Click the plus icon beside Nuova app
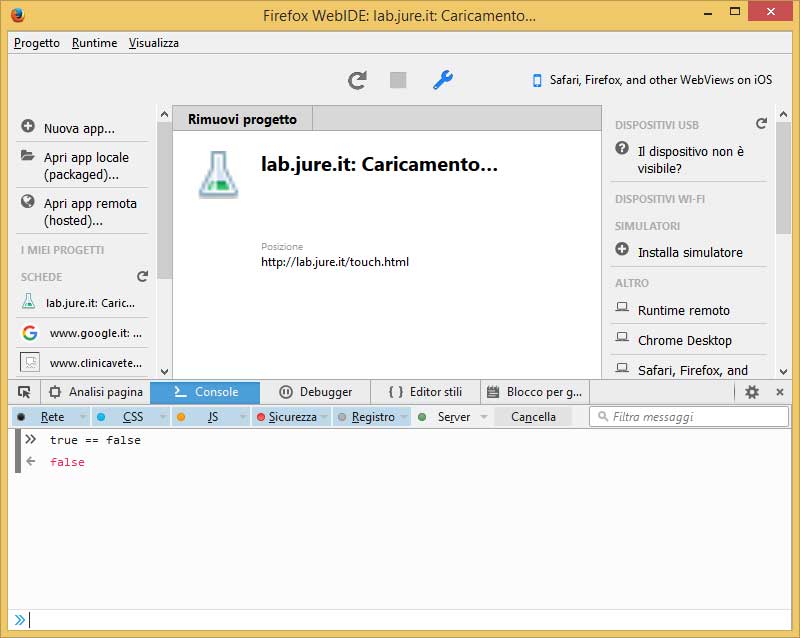The height and width of the screenshot is (638, 800). coord(28,126)
